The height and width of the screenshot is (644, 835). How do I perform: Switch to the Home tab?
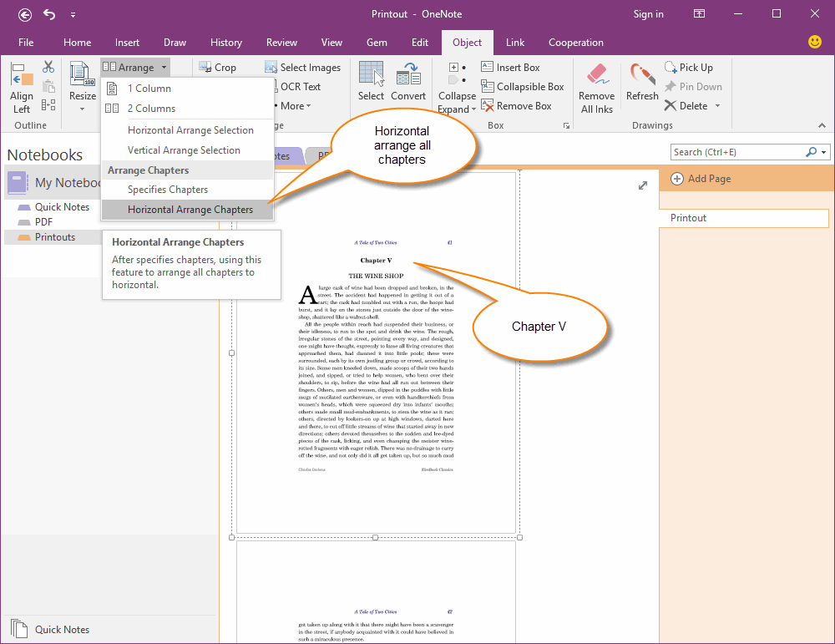(77, 43)
